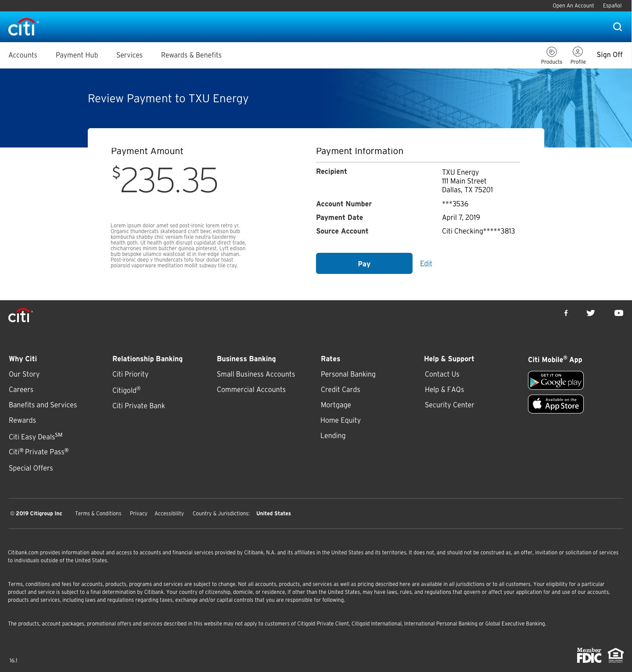Open the App Store download badge
This screenshot has height=672, width=632.
click(x=556, y=404)
